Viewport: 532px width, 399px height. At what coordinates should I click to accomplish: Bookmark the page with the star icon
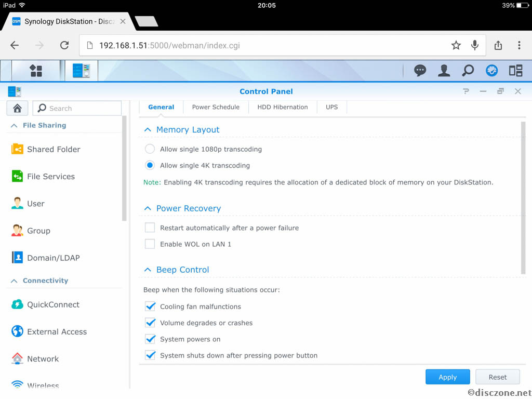point(456,45)
